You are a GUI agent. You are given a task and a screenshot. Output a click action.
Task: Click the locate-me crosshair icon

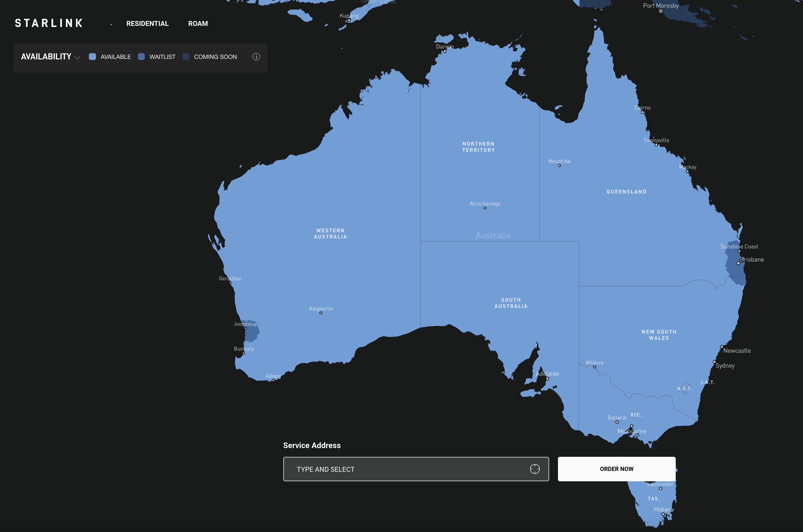(535, 469)
